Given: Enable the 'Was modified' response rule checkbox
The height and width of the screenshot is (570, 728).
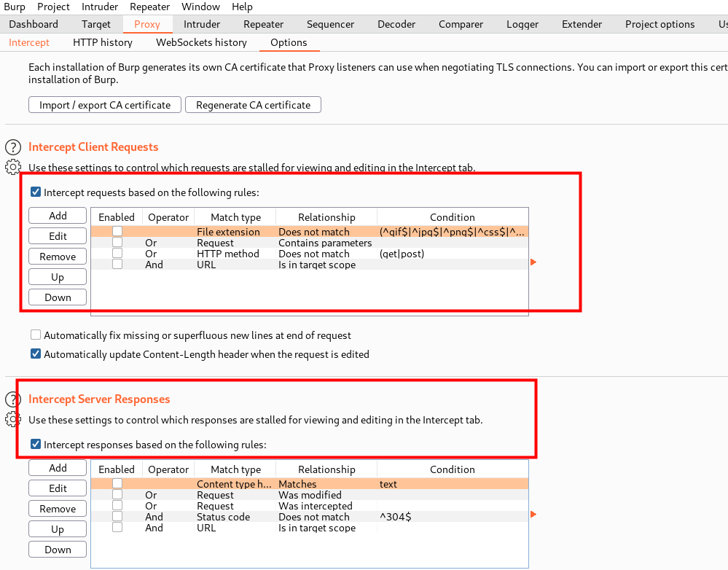Looking at the screenshot, I should tap(117, 495).
